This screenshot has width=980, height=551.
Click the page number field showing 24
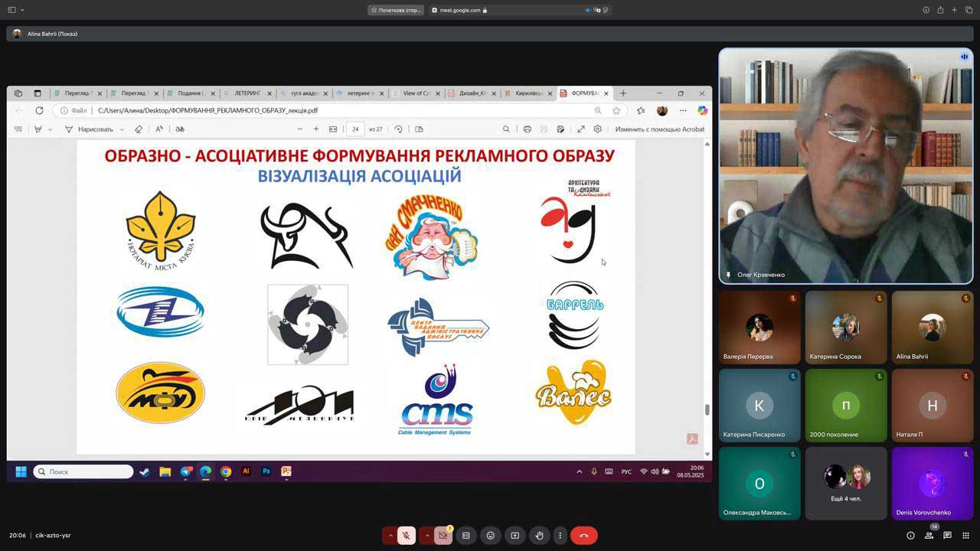tap(355, 129)
